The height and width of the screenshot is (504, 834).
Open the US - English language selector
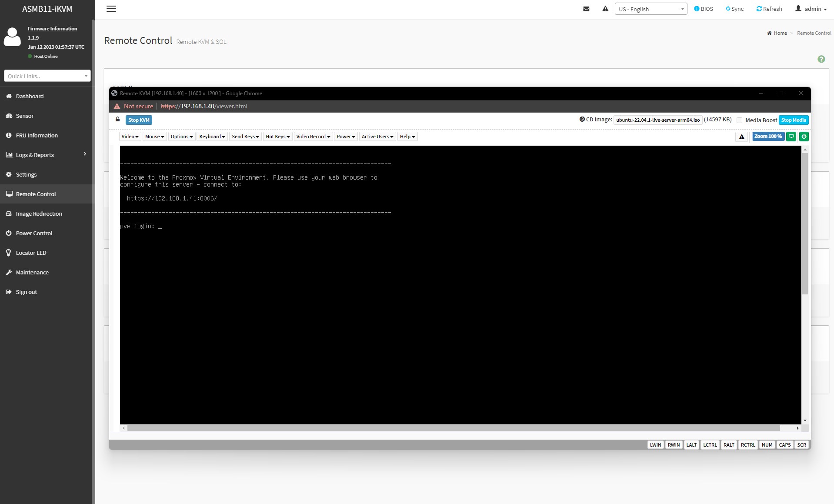[x=651, y=9]
